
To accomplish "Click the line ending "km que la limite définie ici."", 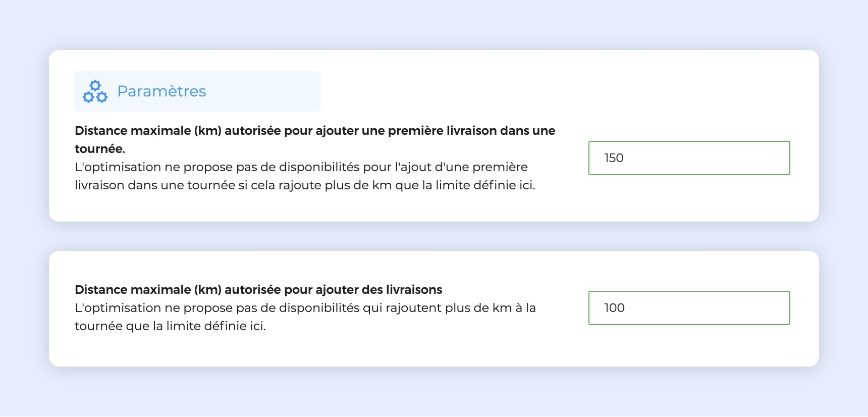I will pyautogui.click(x=305, y=185).
